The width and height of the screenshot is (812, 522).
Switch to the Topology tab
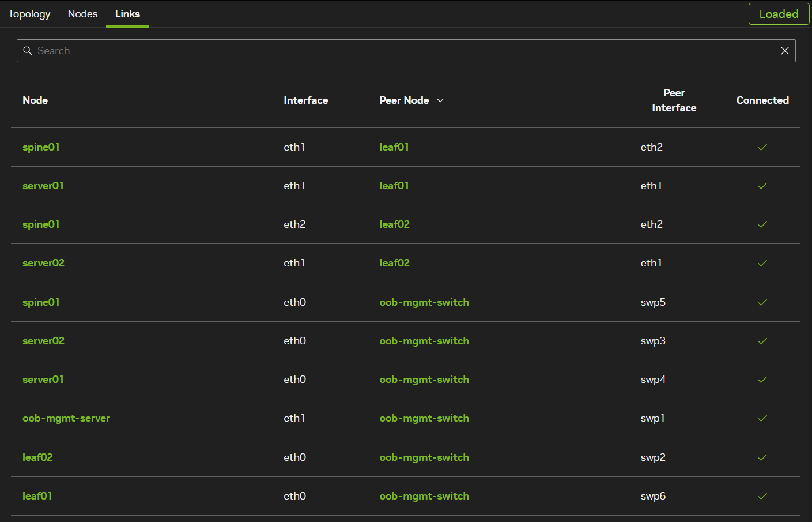29,14
